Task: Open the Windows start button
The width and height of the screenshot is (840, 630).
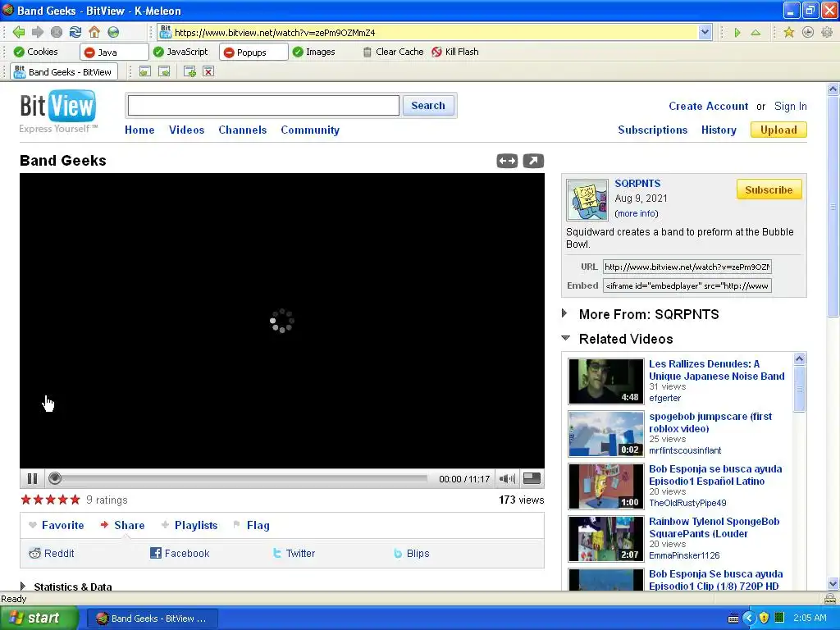Action: click(39, 618)
